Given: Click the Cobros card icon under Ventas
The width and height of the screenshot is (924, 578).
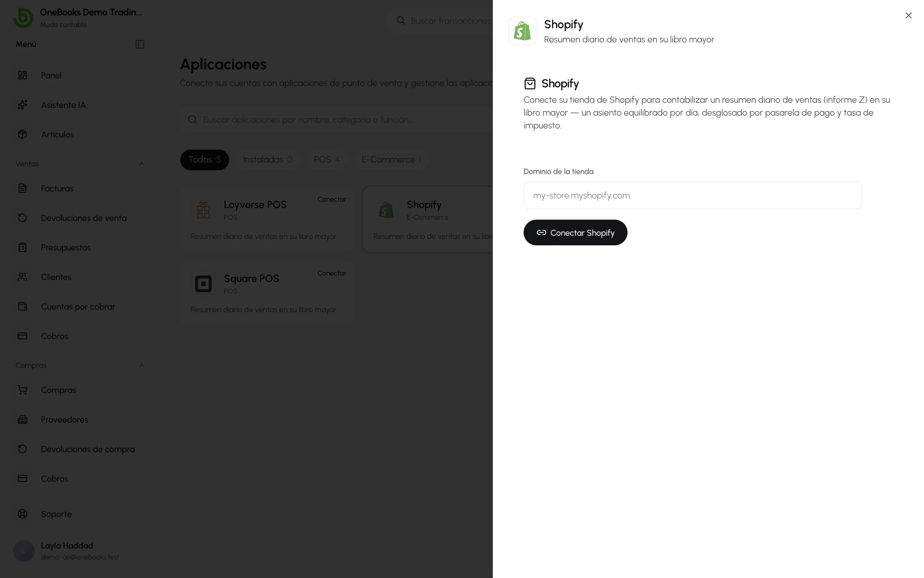Looking at the screenshot, I should [22, 336].
